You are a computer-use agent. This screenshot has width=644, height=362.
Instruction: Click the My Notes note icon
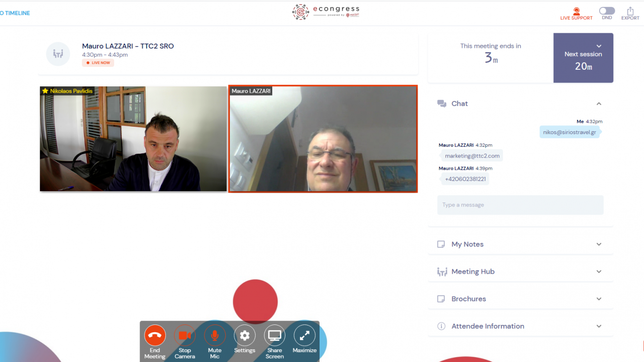pyautogui.click(x=441, y=244)
